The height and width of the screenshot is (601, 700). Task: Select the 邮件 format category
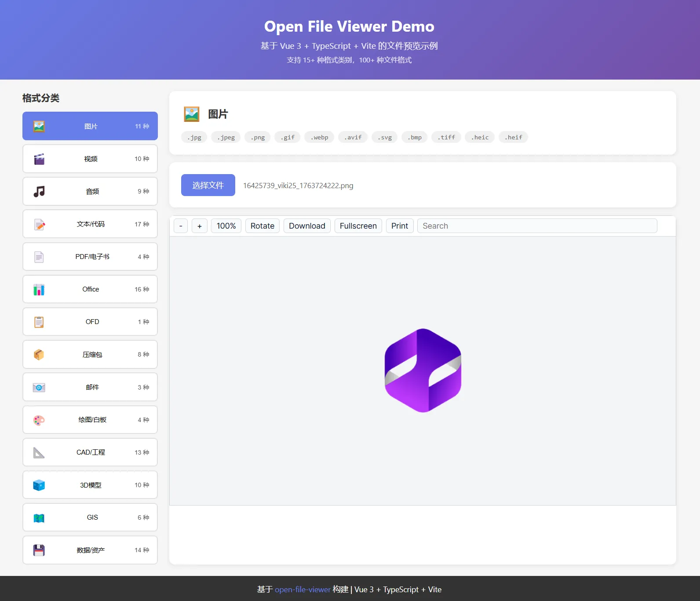pyautogui.click(x=90, y=387)
